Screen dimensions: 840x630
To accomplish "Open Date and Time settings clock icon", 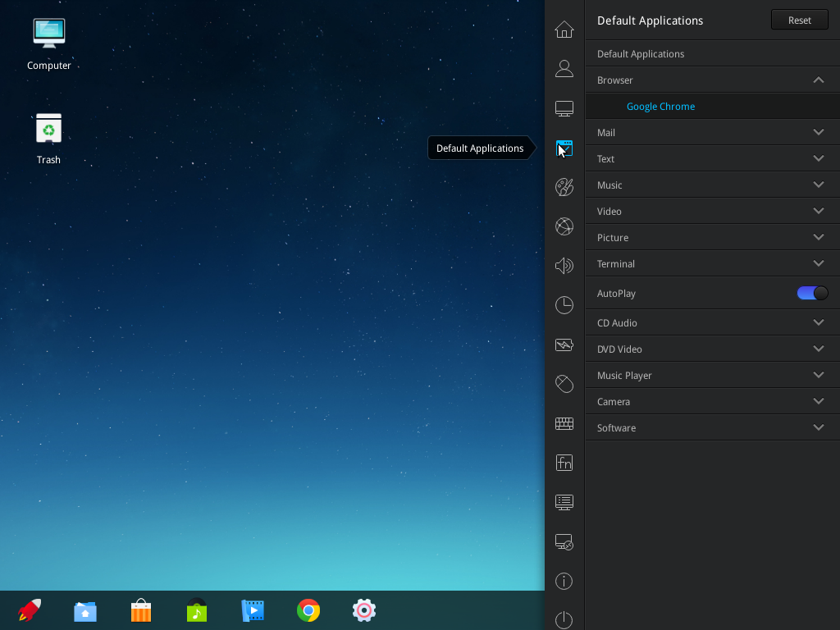I will coord(564,305).
